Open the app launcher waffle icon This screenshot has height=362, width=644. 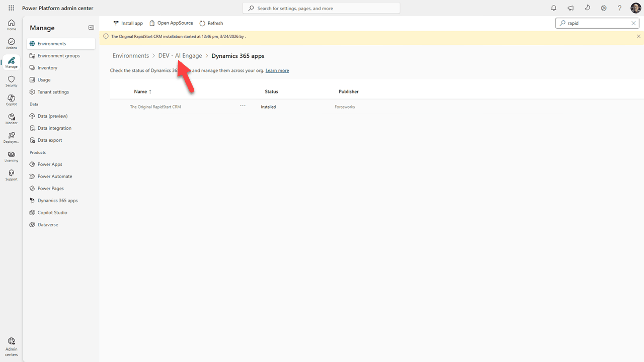[11, 8]
